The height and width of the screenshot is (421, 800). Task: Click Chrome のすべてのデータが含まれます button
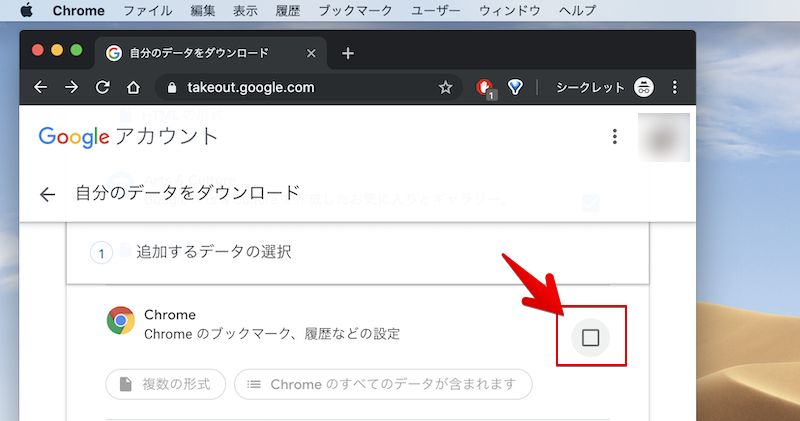coord(382,384)
